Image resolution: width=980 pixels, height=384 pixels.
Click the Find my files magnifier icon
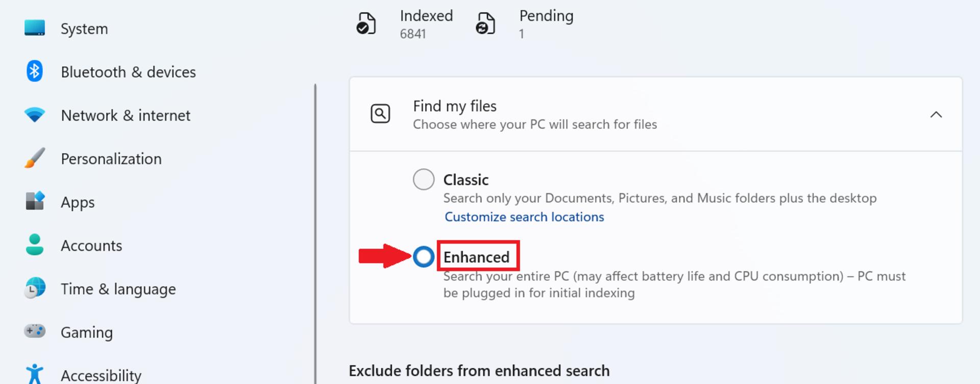click(380, 113)
